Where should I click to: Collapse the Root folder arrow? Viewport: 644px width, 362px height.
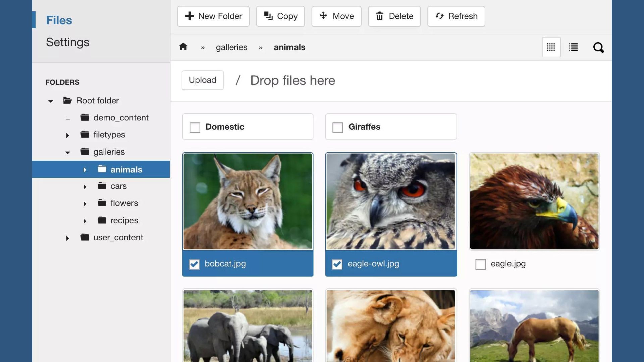pyautogui.click(x=50, y=101)
